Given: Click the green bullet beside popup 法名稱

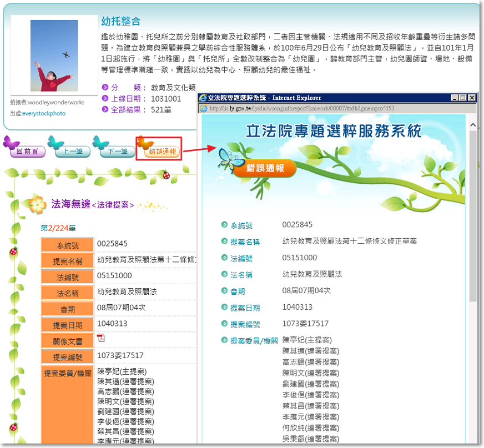Looking at the screenshot, I should tap(224, 274).
